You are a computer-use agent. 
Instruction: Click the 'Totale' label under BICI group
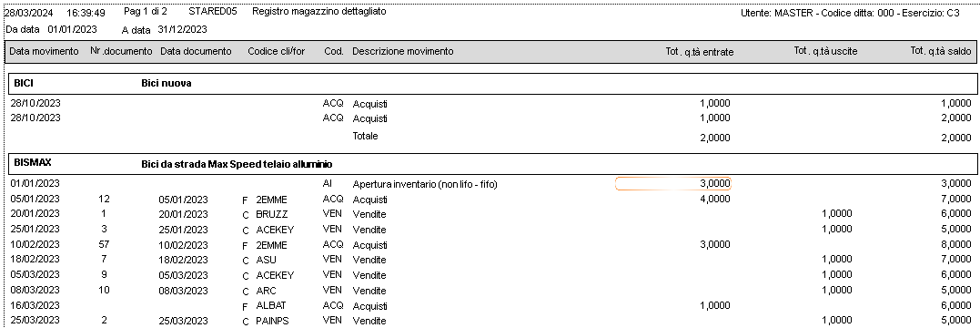pos(365,136)
